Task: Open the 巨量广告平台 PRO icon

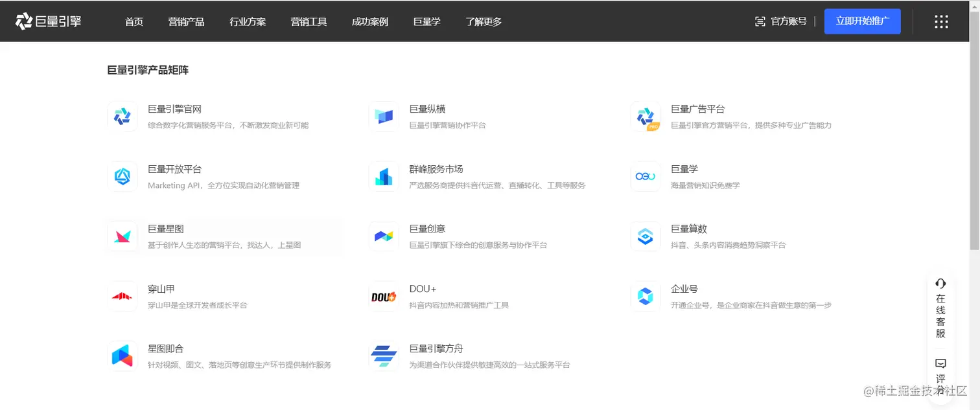Action: click(x=646, y=117)
